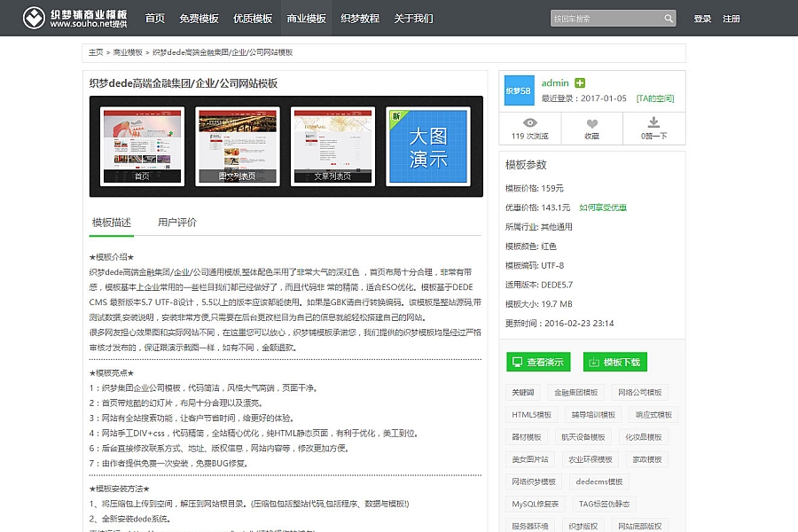Open 免费模板 navigation item
Viewport: 798px width, 532px height.
click(x=199, y=19)
